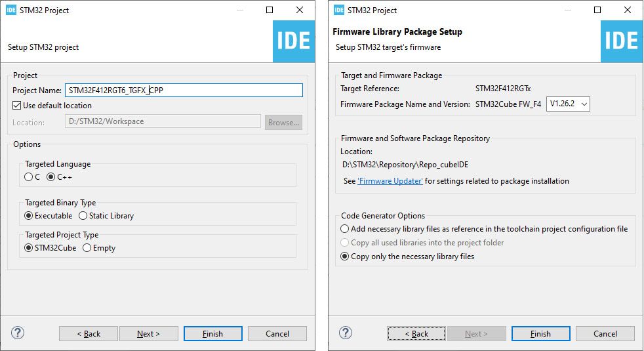Open the Firmware Updater link
Image resolution: width=644 pixels, height=351 pixels.
tap(390, 181)
